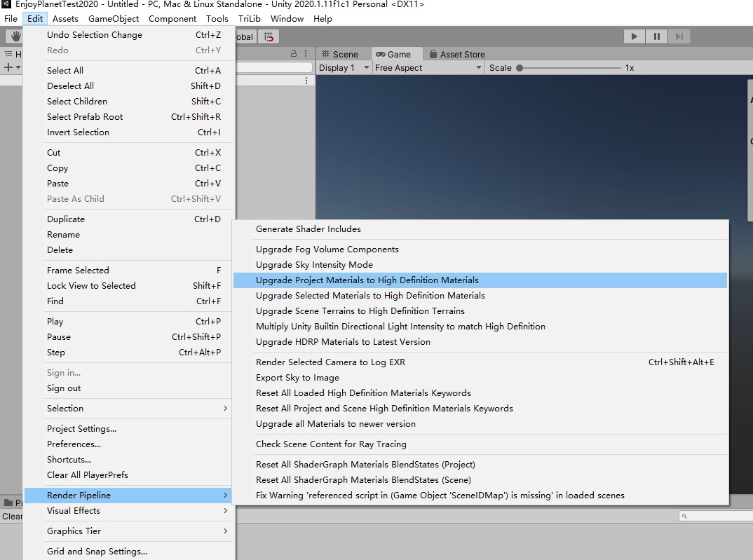753x560 pixels.
Task: Open Shortcuts...
Action: click(130, 459)
